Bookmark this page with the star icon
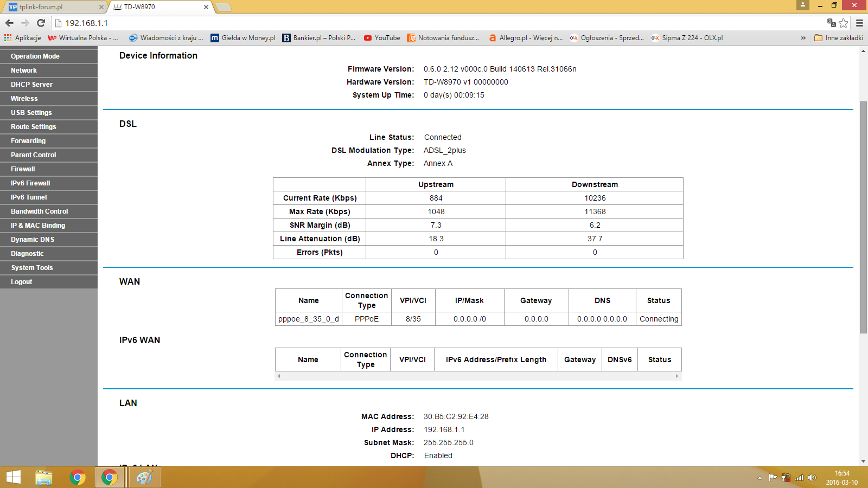The image size is (868, 488). pyautogui.click(x=844, y=23)
